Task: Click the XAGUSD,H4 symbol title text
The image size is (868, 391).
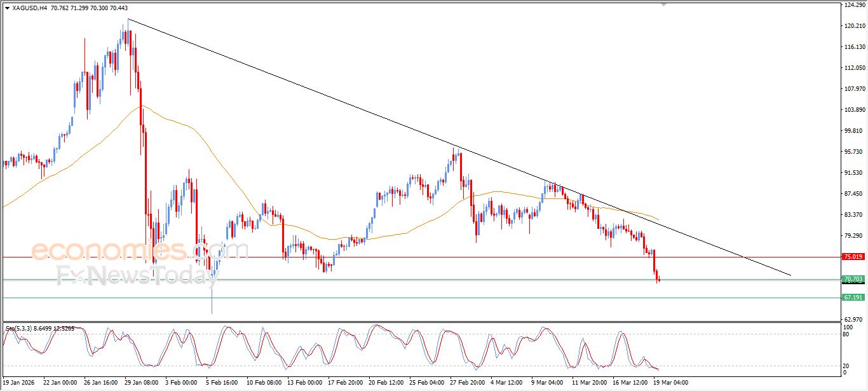Action: pyautogui.click(x=29, y=8)
